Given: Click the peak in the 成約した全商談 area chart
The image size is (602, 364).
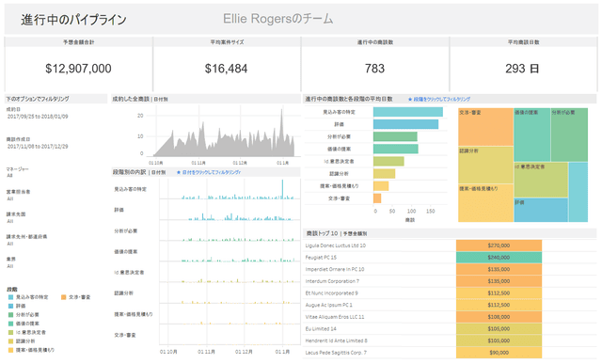Looking at the screenshot, I should [x=282, y=111].
